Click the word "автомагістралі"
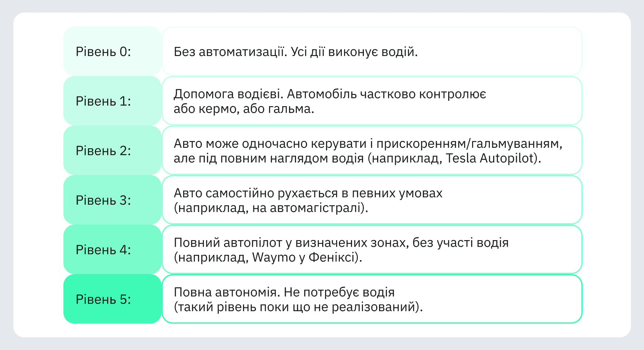The height and width of the screenshot is (350, 644). click(316, 208)
